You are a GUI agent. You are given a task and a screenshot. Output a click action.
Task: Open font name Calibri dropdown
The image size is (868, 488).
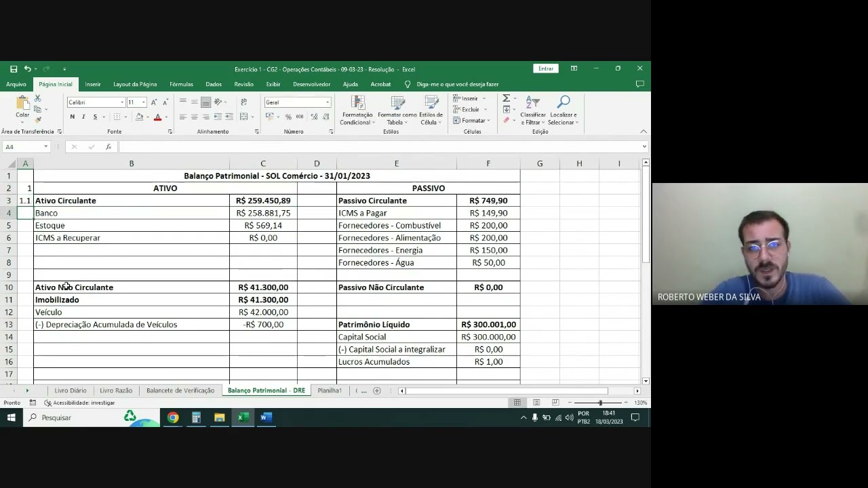[122, 102]
